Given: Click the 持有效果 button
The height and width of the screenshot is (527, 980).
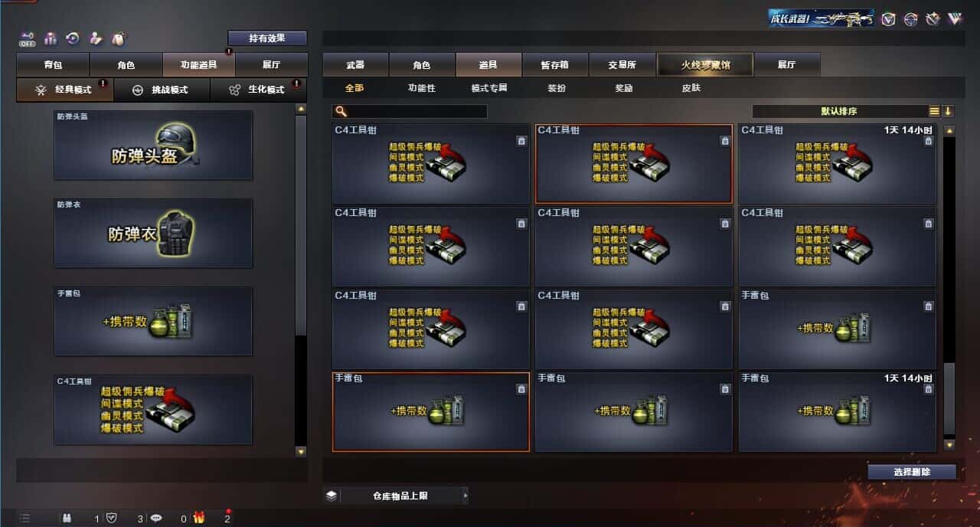Looking at the screenshot, I should click(267, 38).
